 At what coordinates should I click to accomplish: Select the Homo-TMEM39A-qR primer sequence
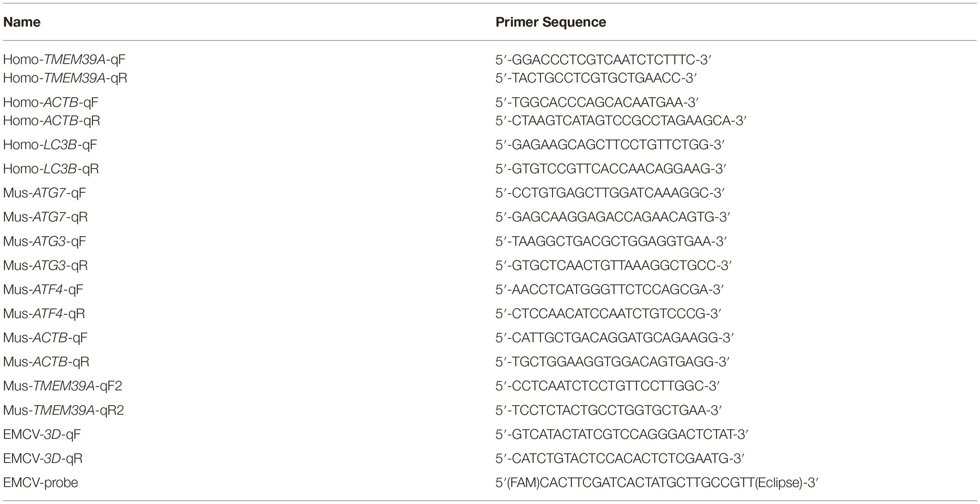point(596,78)
